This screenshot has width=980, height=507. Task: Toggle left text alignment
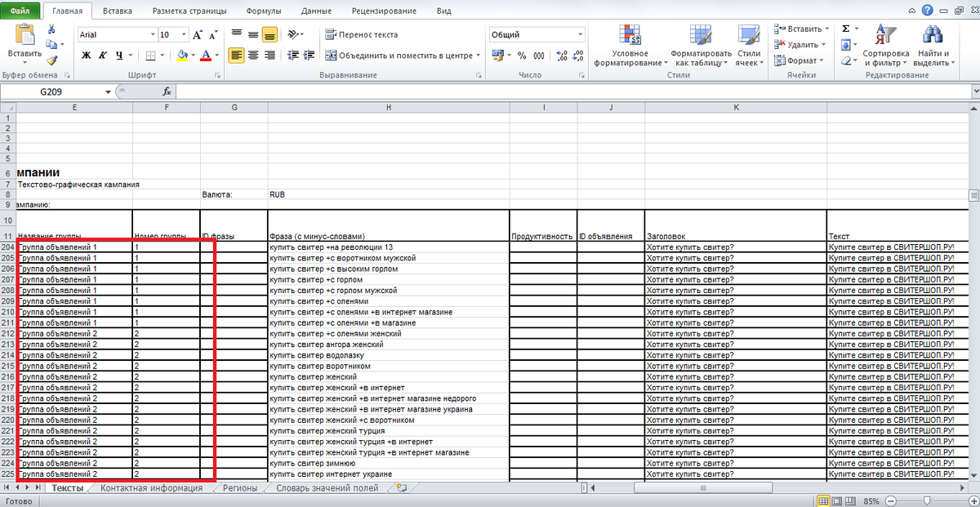pos(236,56)
